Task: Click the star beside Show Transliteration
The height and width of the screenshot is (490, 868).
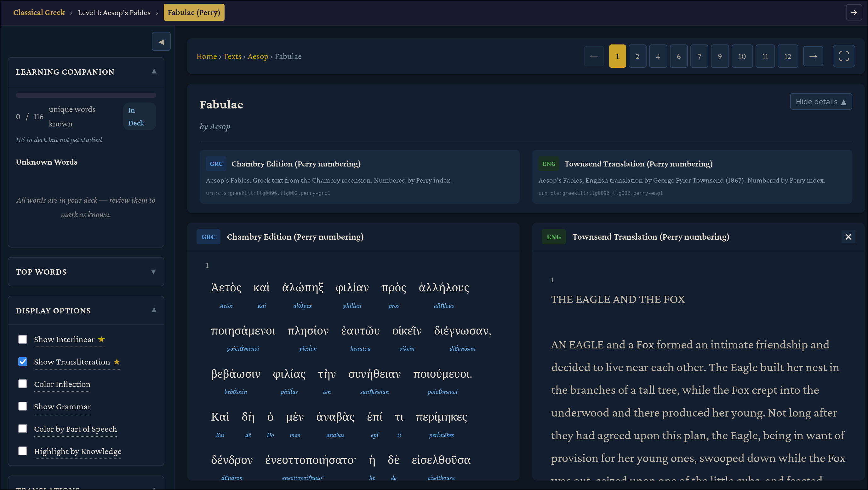Action: [117, 362]
